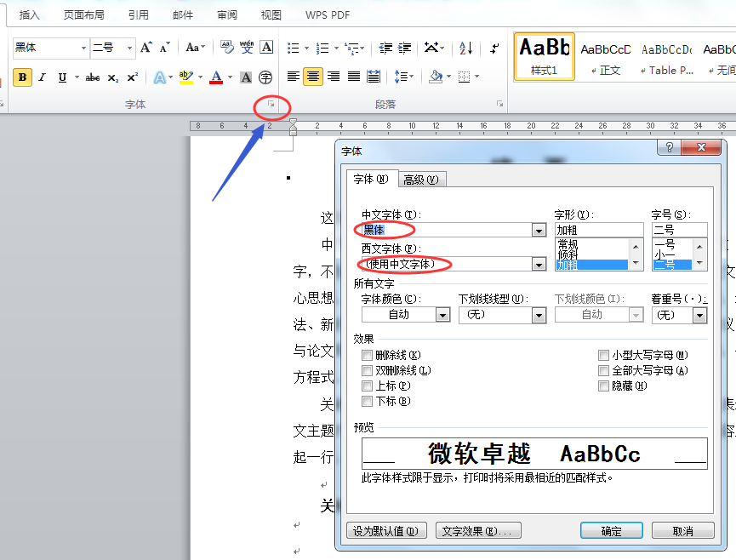Open the 页面布局 ribbon tab
The height and width of the screenshot is (560, 736).
tap(84, 15)
